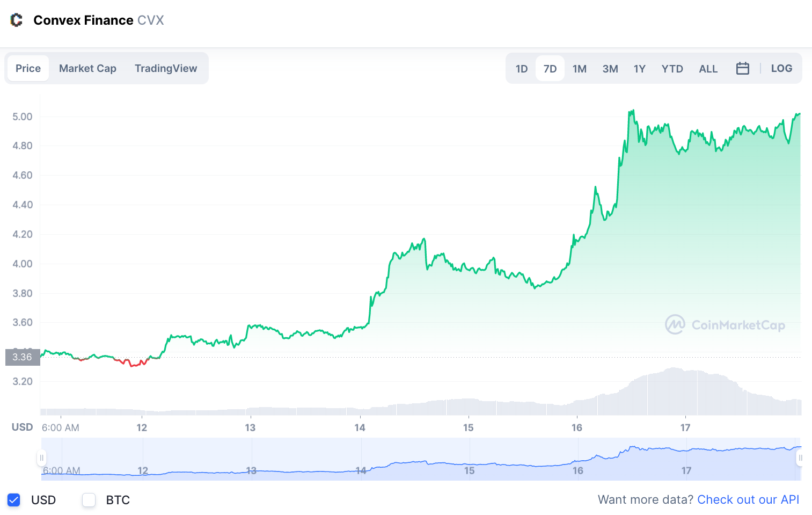Uncheck the USD currency checkbox
The height and width of the screenshot is (515, 812).
click(14, 500)
